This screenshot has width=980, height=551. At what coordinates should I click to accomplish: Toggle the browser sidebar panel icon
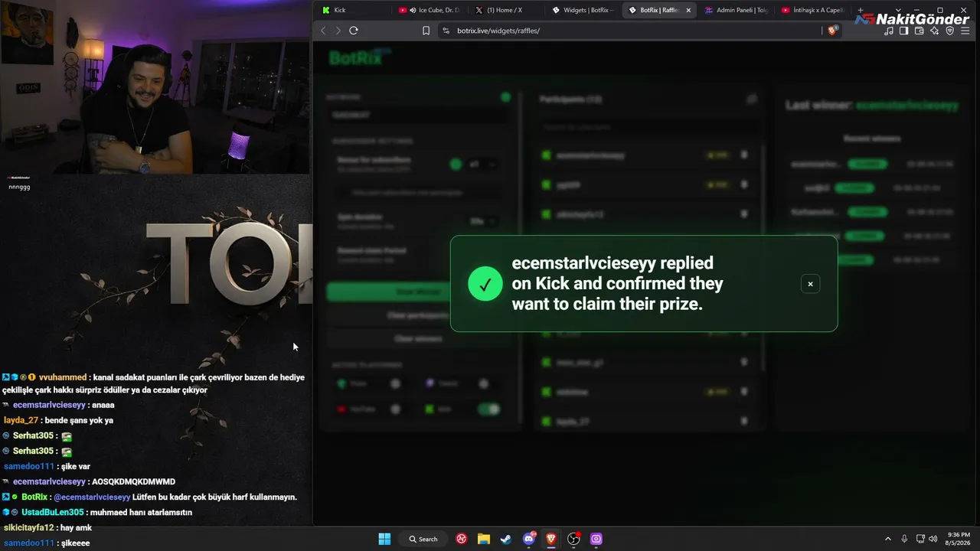click(x=904, y=31)
